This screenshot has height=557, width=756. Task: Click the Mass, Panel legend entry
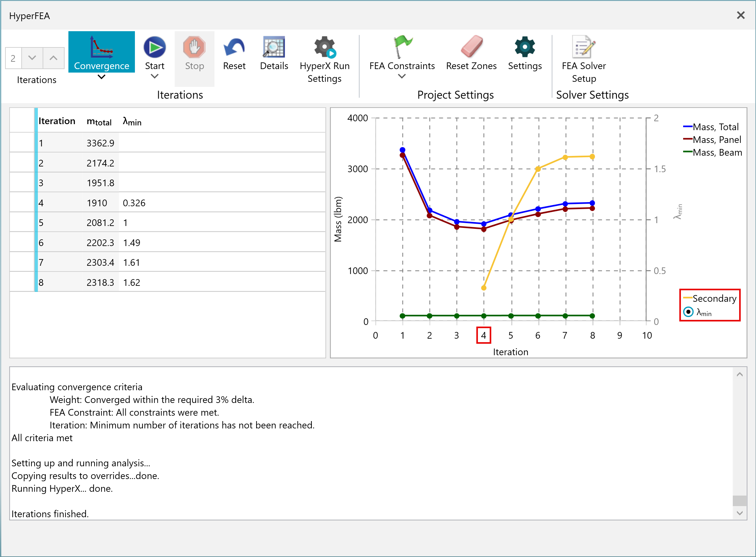[712, 140]
